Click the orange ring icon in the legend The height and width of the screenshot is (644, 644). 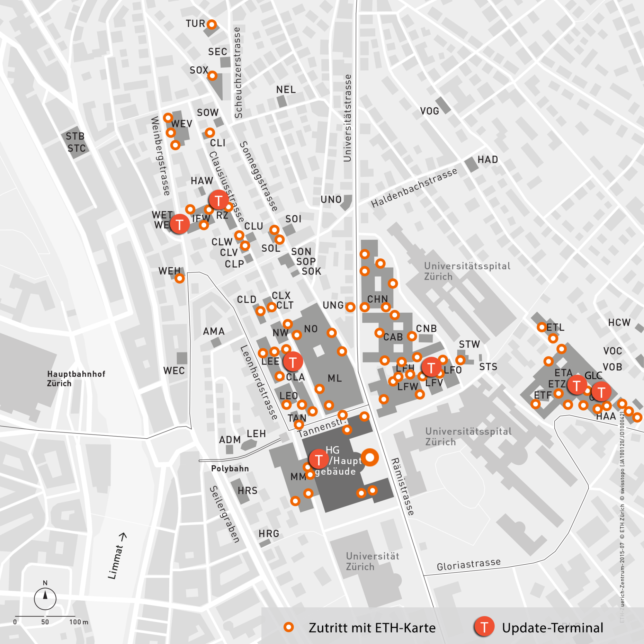tap(288, 627)
